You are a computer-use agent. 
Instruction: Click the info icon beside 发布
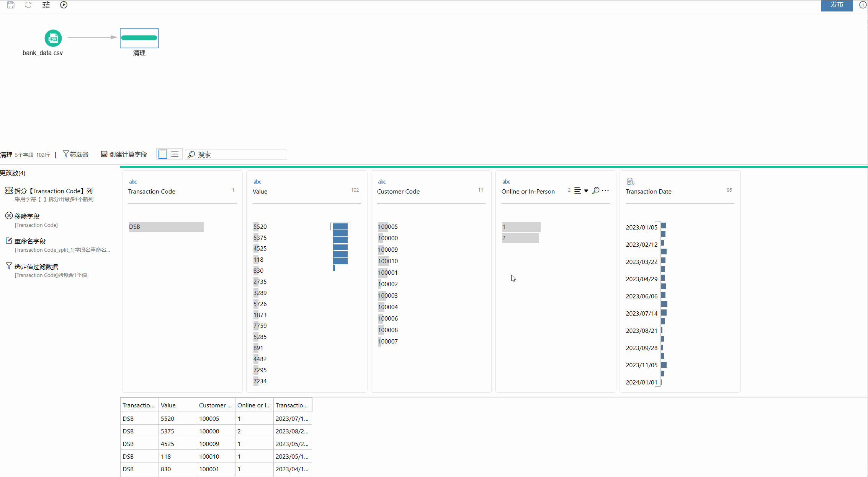[x=863, y=5]
